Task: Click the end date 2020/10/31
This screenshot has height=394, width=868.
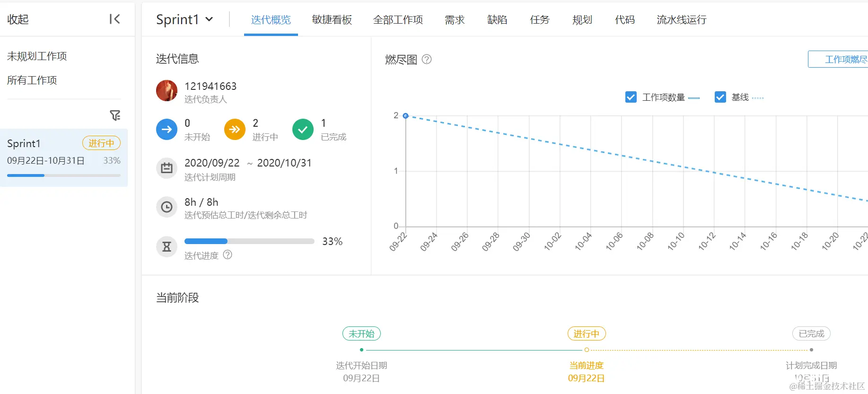Action: click(x=284, y=163)
